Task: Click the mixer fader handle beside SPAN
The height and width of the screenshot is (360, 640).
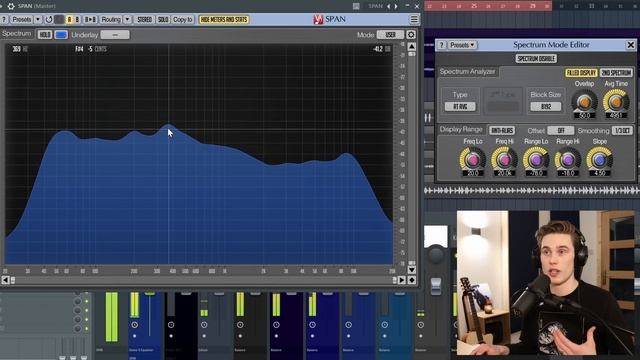Action: [436, 286]
